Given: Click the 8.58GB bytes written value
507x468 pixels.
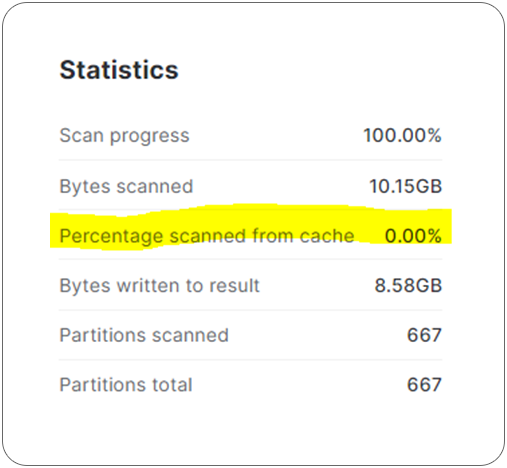Looking at the screenshot, I should click(x=408, y=286).
